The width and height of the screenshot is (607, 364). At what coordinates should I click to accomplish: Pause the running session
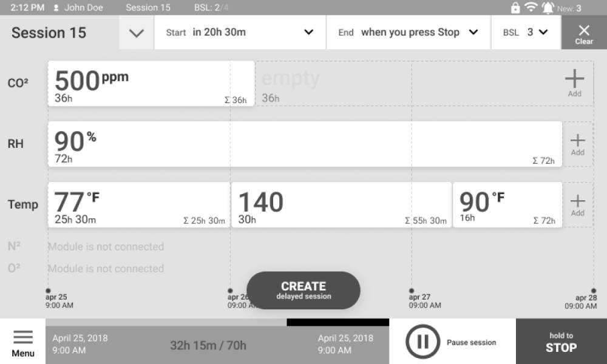pos(422,342)
